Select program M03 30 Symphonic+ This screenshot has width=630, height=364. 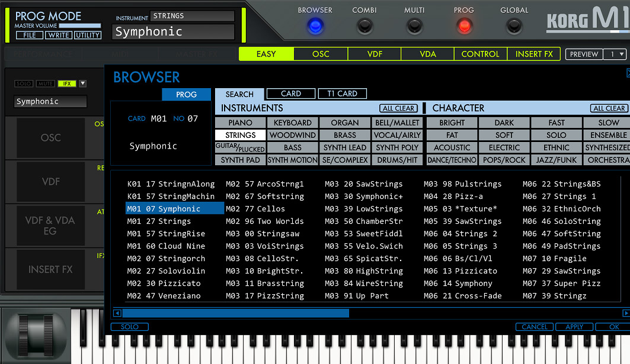[x=364, y=197]
